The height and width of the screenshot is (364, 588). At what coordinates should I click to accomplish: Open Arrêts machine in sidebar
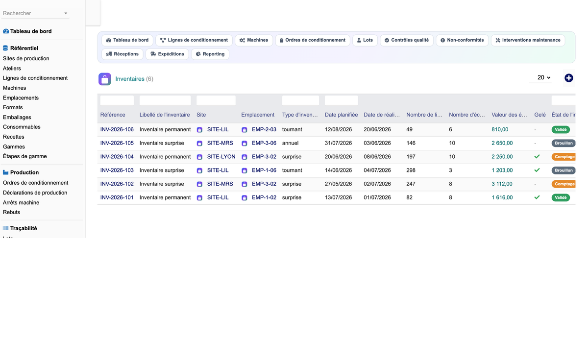tap(21, 202)
